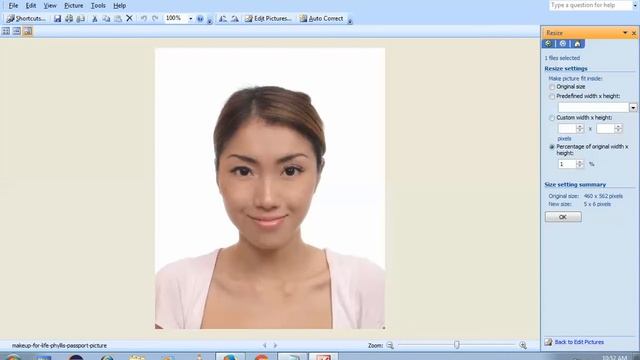The width and height of the screenshot is (640, 360).
Task: Click the custom width input field
Action: (567, 129)
